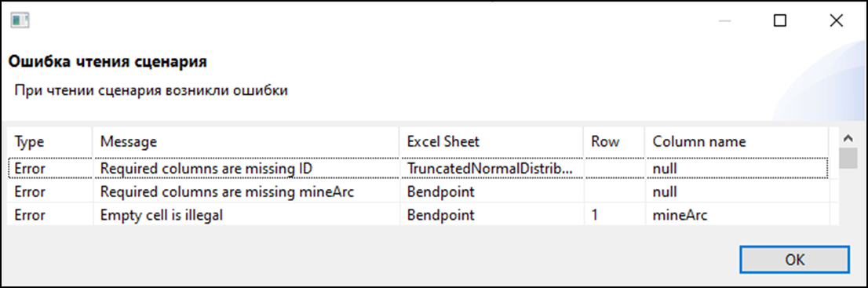Click the TruncatedNormalDistrib... sheet cell

click(491, 168)
